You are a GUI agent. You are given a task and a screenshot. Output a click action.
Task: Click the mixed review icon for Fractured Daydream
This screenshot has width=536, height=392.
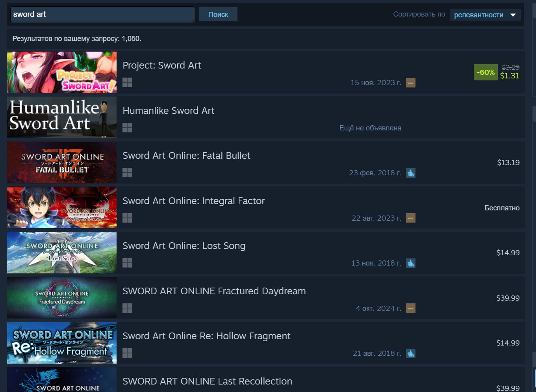tap(411, 308)
